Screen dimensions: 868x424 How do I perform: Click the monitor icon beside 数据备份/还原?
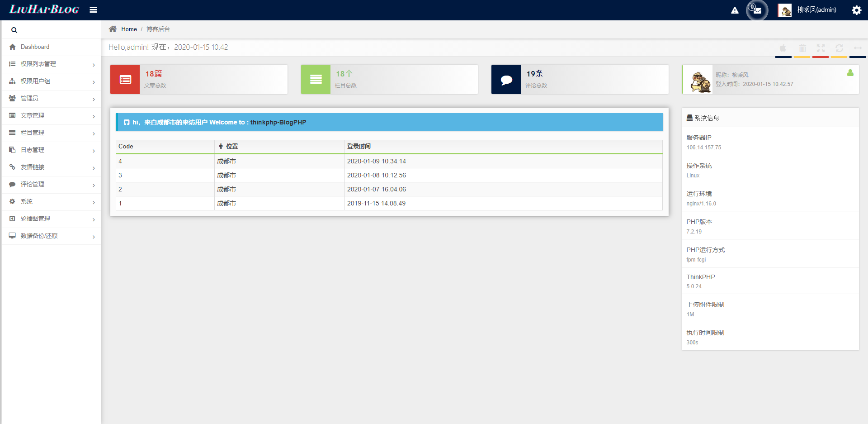(x=12, y=236)
